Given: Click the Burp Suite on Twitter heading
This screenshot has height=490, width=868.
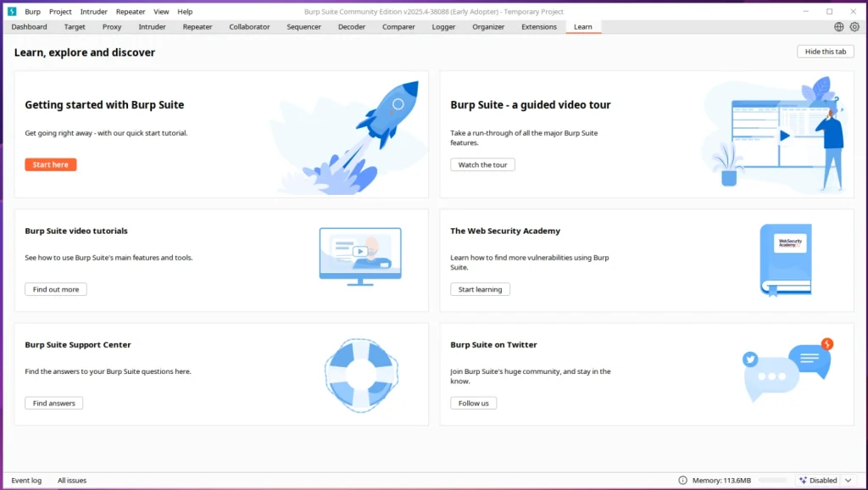Looking at the screenshot, I should coord(494,344).
